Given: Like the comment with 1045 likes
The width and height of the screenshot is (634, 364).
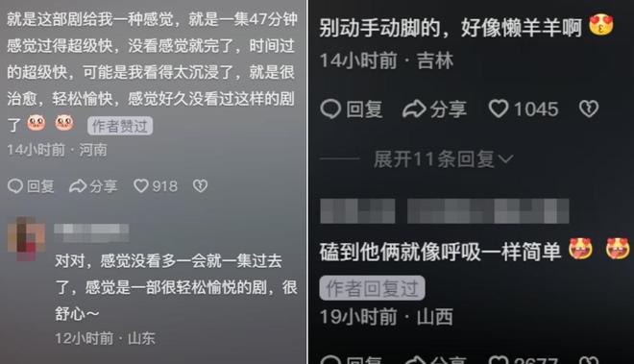Looking at the screenshot, I should [x=499, y=109].
